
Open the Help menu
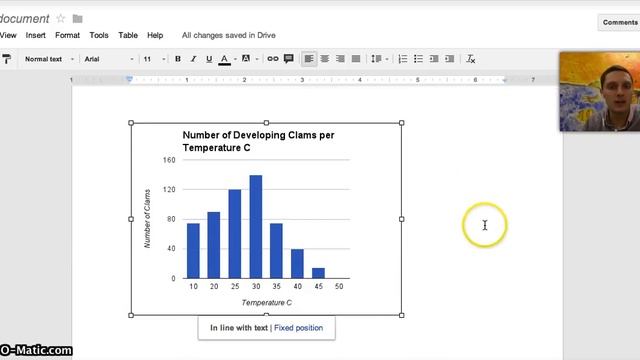tap(155, 36)
